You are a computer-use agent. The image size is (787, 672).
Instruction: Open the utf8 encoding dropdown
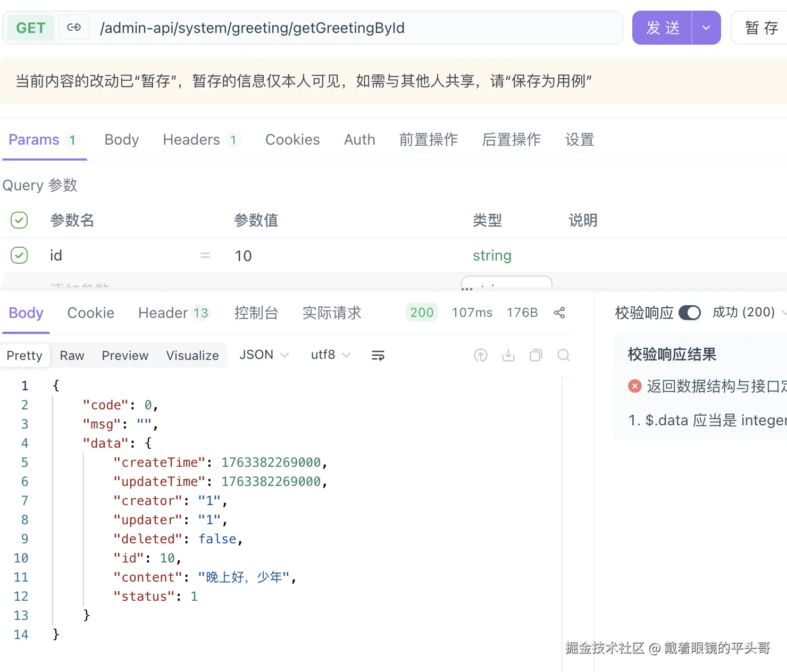click(x=331, y=355)
